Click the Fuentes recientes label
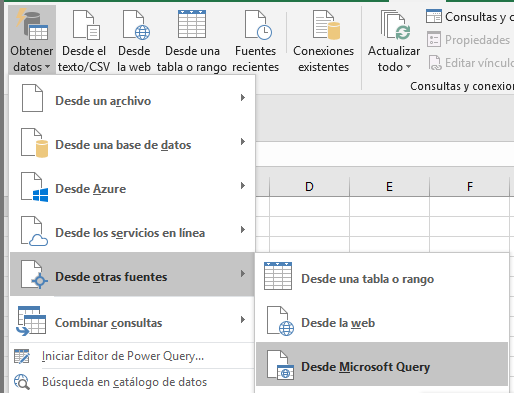This screenshot has width=514, height=393. point(255,59)
